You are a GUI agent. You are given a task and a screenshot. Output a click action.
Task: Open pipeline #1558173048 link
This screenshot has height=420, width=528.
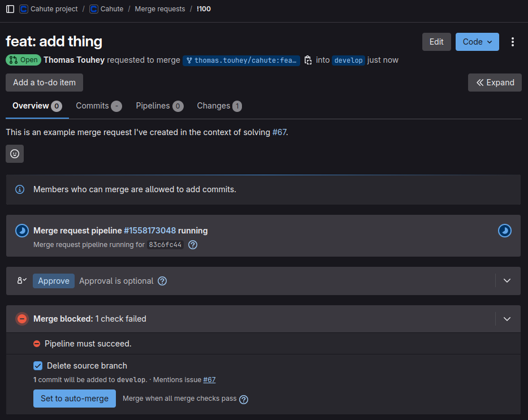(150, 231)
